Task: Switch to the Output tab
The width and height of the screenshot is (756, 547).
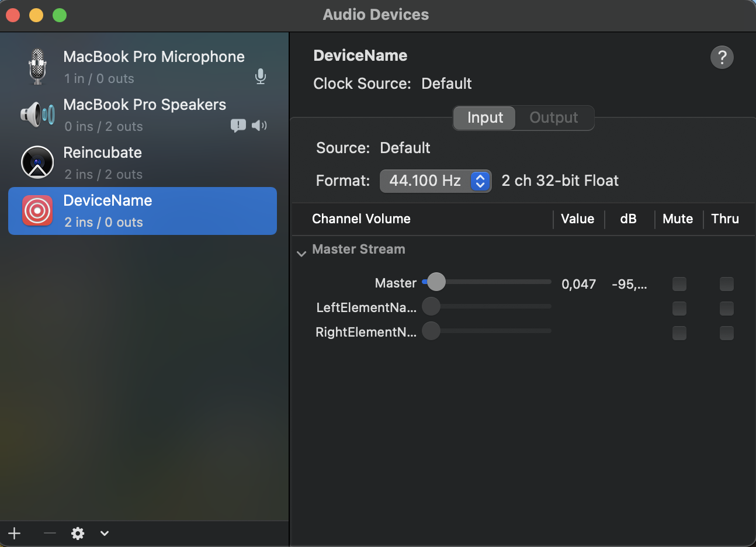Action: (553, 118)
